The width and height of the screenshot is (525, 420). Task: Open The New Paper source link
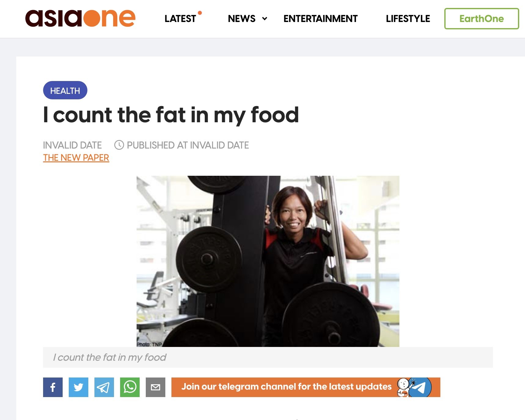(76, 158)
